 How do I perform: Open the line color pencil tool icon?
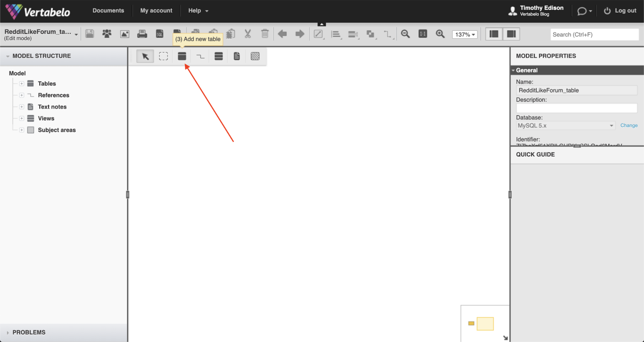[318, 34]
